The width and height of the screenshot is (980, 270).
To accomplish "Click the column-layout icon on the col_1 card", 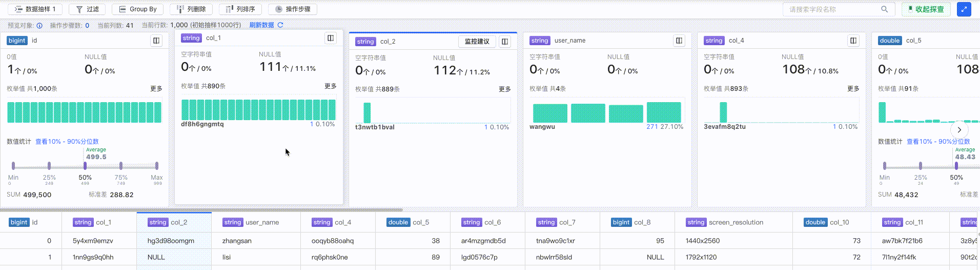I will click(331, 38).
